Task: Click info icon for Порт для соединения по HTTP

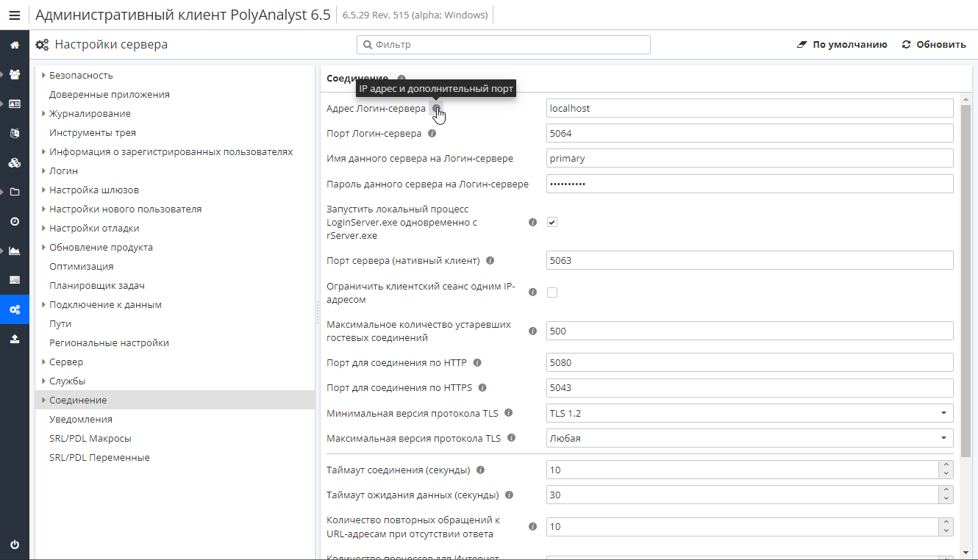Action: click(477, 362)
